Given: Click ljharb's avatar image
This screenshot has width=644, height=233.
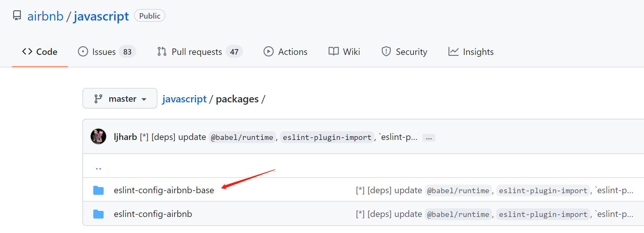Looking at the screenshot, I should click(x=98, y=137).
